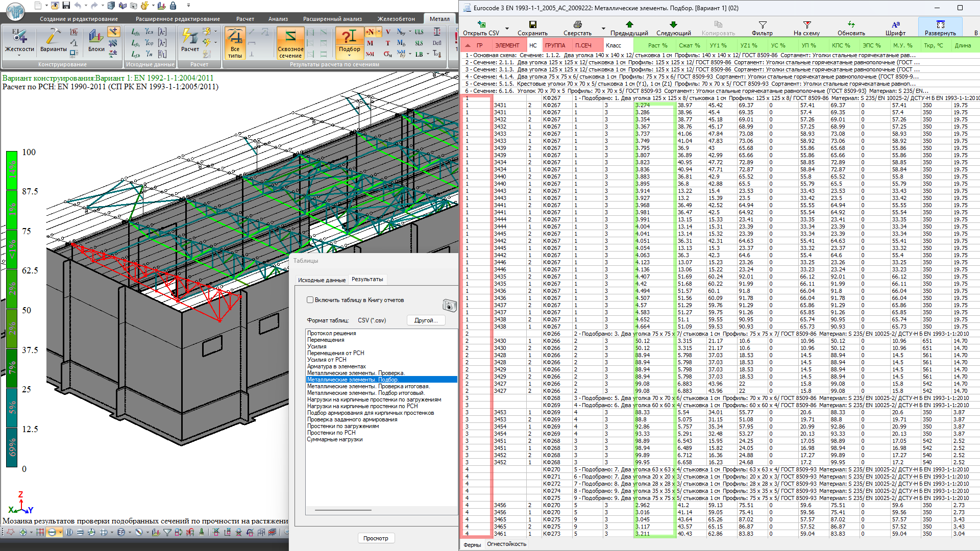
Task: Go to Следующий with green down arrow
Action: [x=673, y=24]
